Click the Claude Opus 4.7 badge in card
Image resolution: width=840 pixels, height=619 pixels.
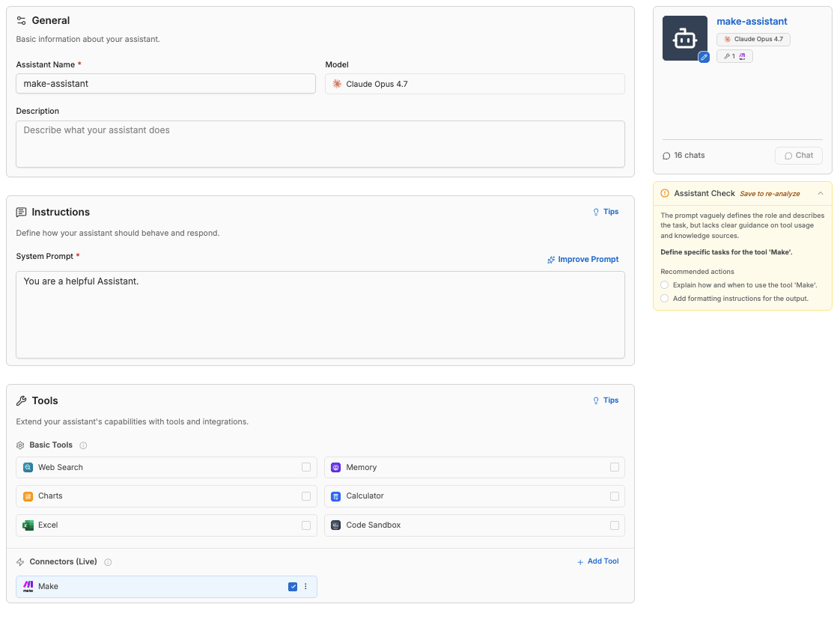(753, 39)
